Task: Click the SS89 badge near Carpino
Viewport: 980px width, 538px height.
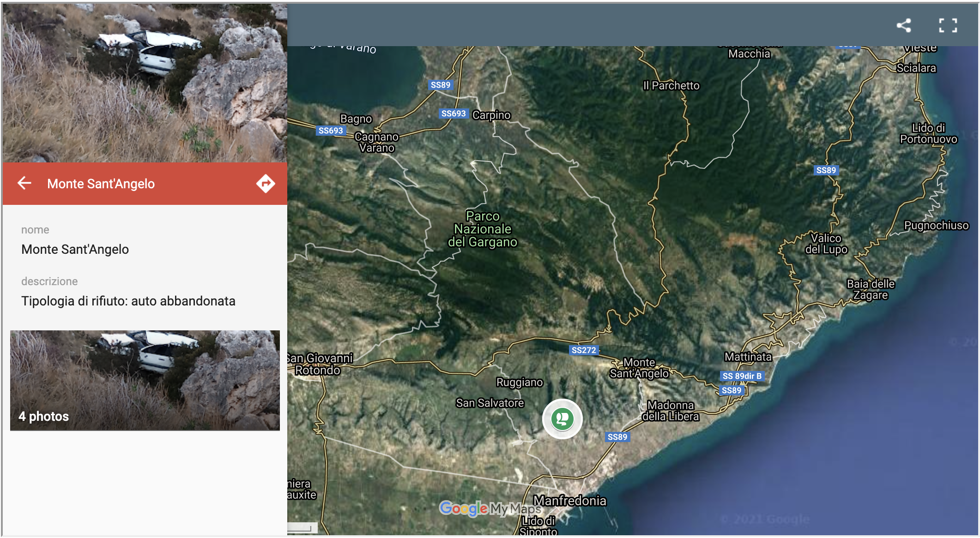Action: (x=440, y=85)
